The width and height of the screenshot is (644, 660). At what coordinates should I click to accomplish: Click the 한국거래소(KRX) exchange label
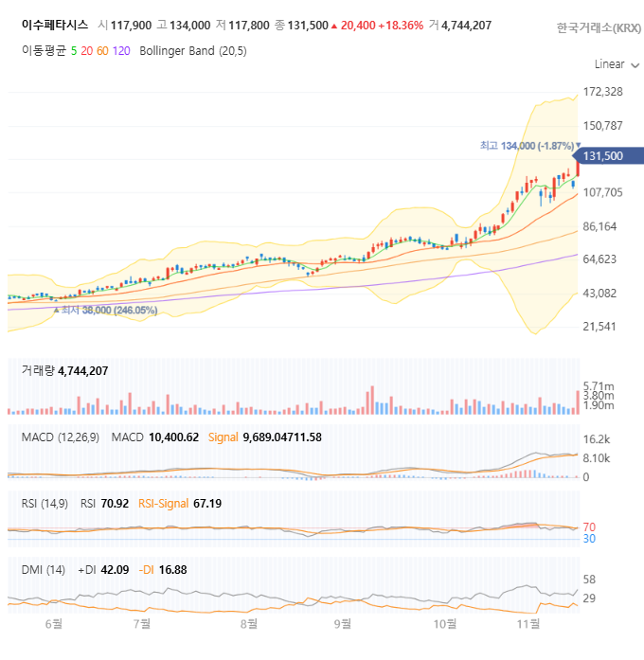click(599, 27)
